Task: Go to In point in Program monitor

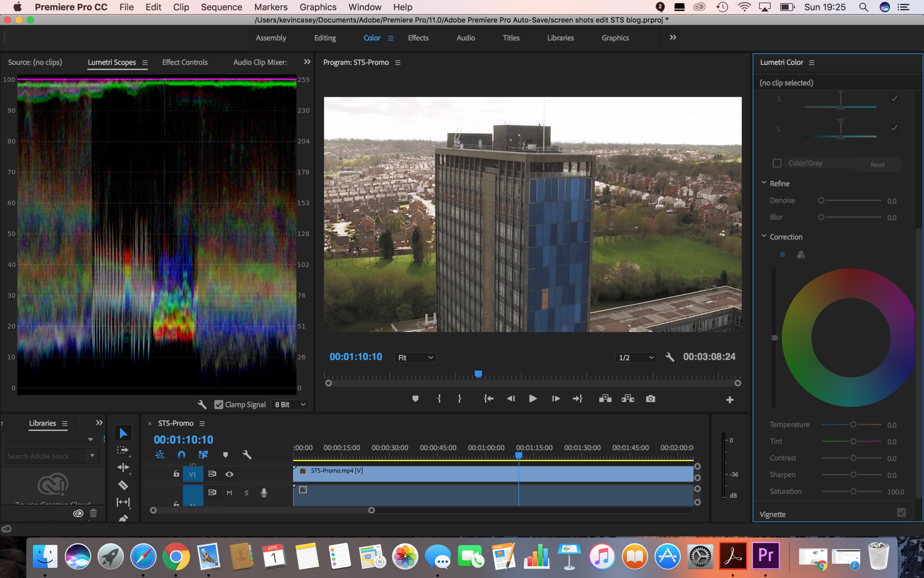Action: pos(489,399)
